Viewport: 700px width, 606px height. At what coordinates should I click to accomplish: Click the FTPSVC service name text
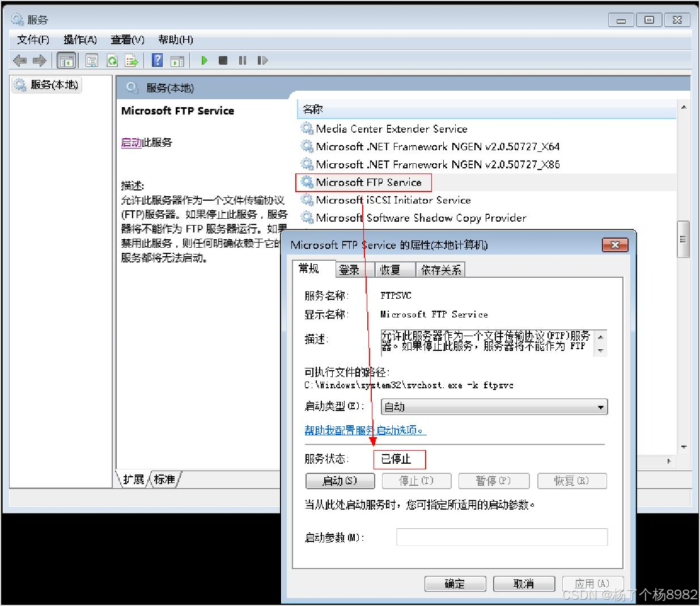(396, 295)
